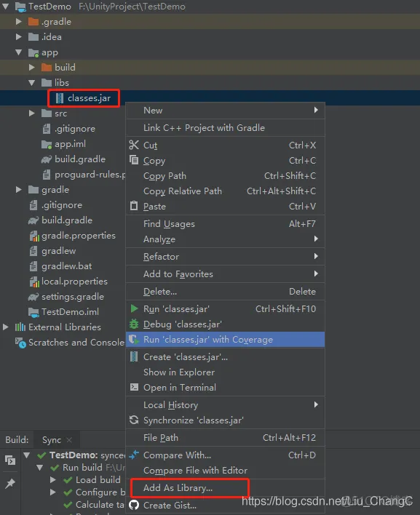Click the proguard-rules file icon
The width and height of the screenshot is (420, 515).
47,175
